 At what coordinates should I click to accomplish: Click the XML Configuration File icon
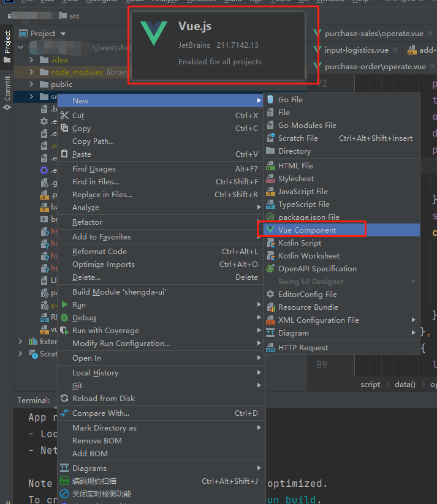(x=270, y=320)
